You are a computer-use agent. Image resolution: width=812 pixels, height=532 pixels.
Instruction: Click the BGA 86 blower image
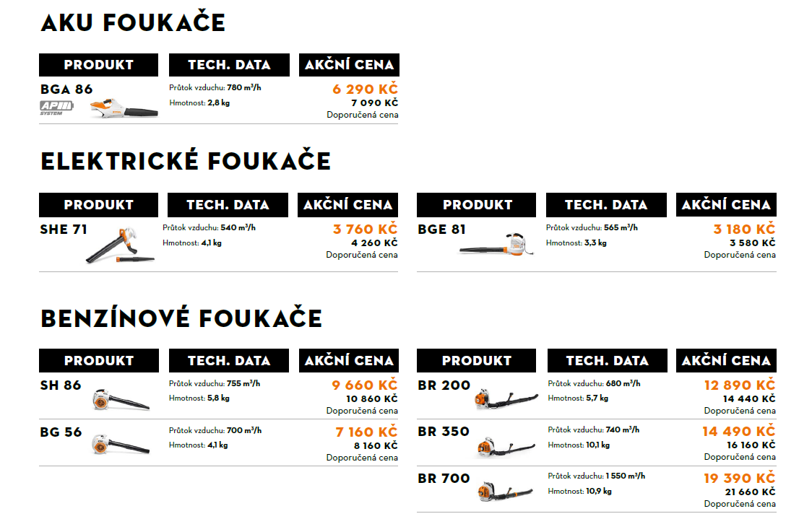point(124,109)
